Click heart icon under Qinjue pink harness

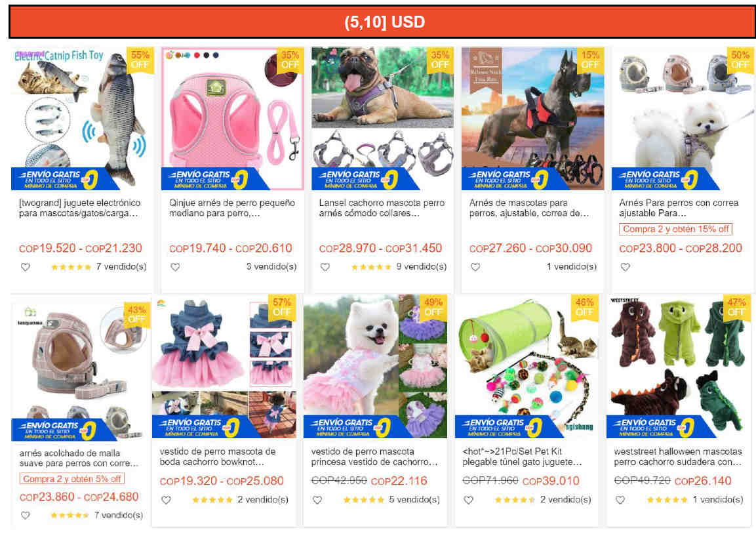[176, 267]
